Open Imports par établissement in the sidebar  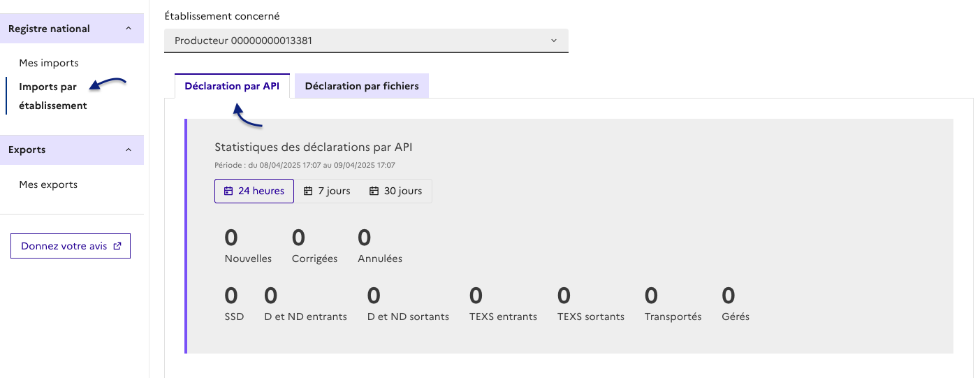click(x=53, y=96)
